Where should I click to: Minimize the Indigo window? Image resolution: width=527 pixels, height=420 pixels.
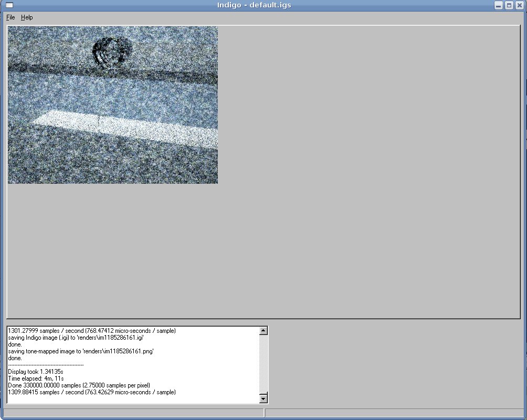(x=499, y=5)
